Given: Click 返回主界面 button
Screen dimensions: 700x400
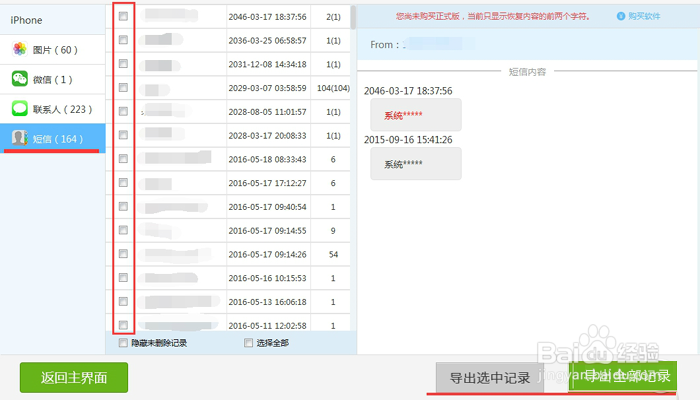Looking at the screenshot, I should (74, 378).
